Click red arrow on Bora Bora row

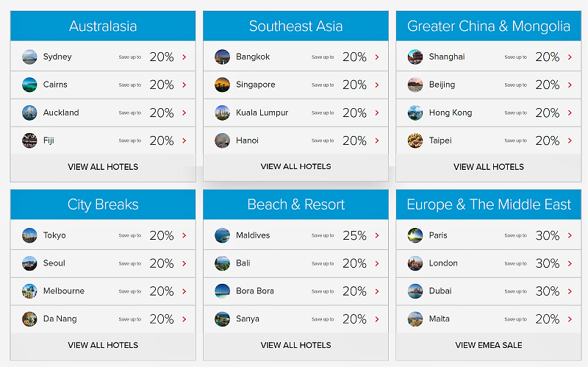(377, 291)
